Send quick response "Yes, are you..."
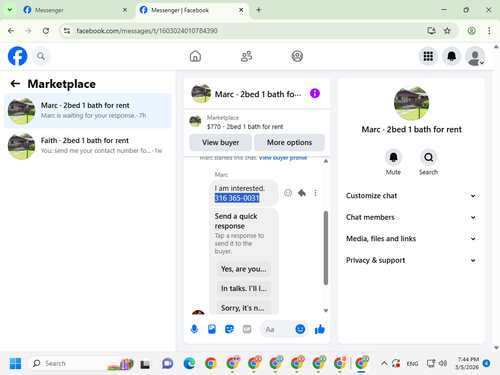The height and width of the screenshot is (375, 500). 244,269
